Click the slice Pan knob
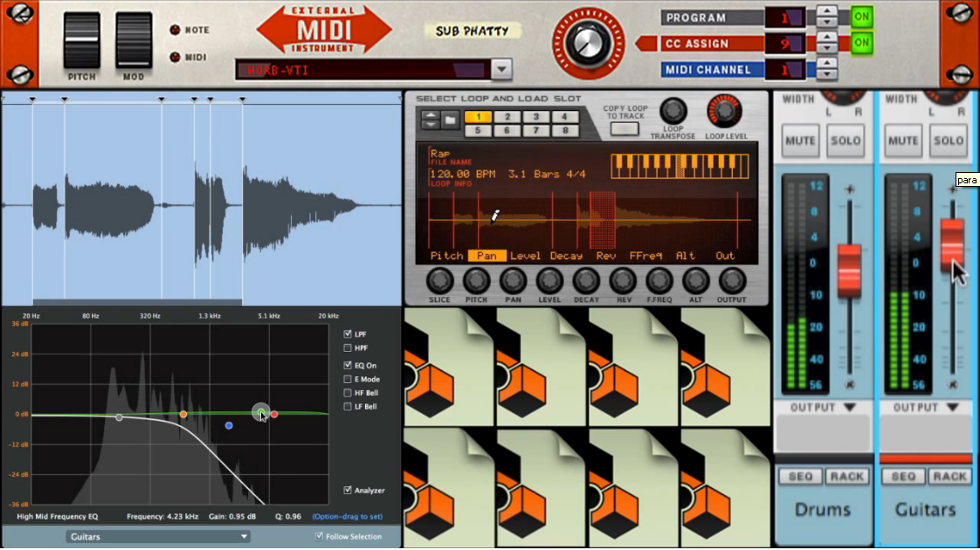980x550 pixels. [x=513, y=281]
